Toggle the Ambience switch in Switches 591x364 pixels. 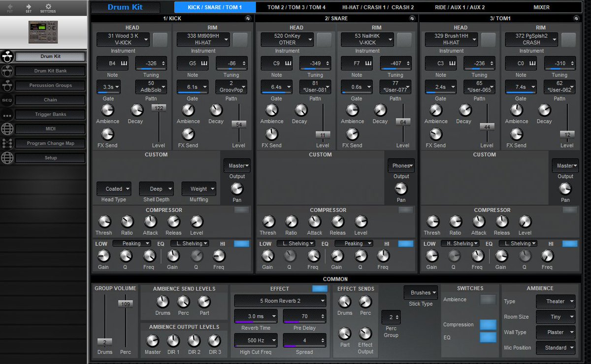488,299
